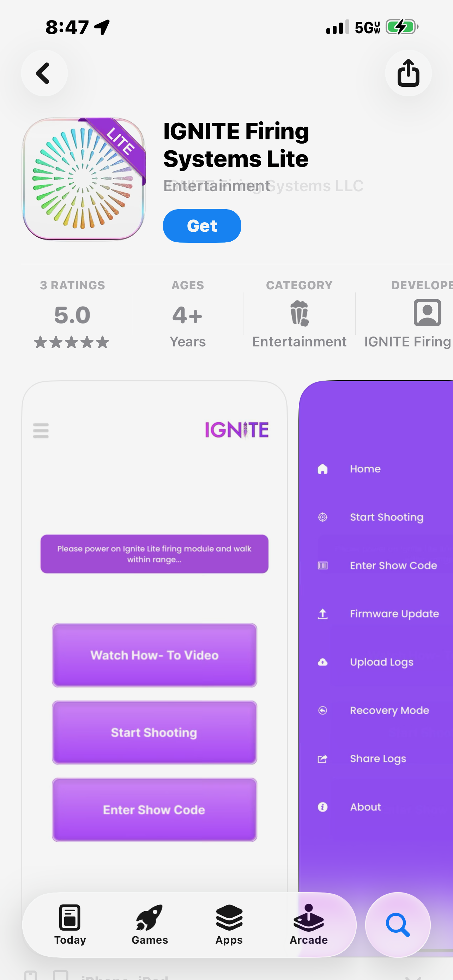Screen dimensions: 453x980
Task: Tap the developer person icon
Action: click(427, 313)
